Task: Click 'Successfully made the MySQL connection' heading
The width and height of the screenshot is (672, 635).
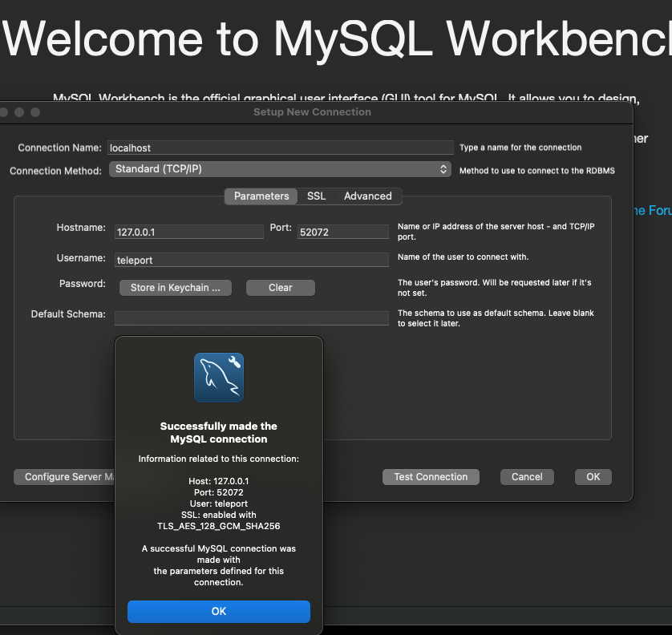Action: coord(219,433)
